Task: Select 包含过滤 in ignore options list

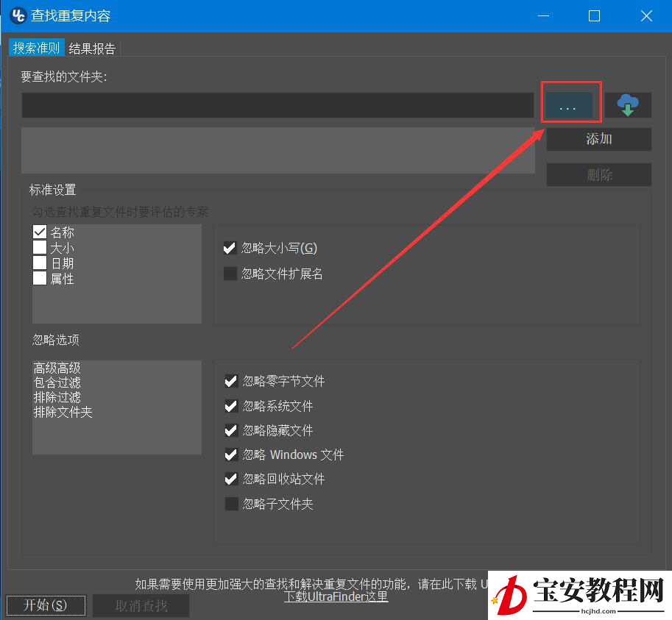Action: point(57,382)
